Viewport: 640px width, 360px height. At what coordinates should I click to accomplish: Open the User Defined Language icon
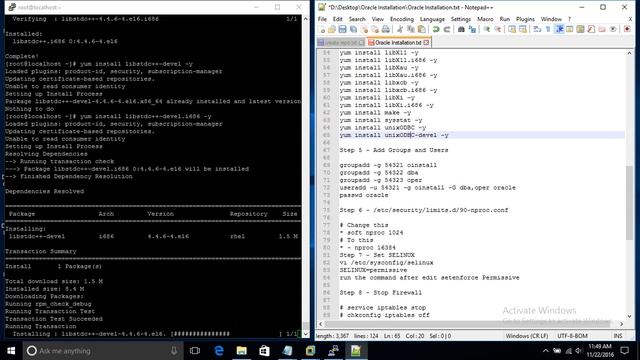click(x=569, y=29)
